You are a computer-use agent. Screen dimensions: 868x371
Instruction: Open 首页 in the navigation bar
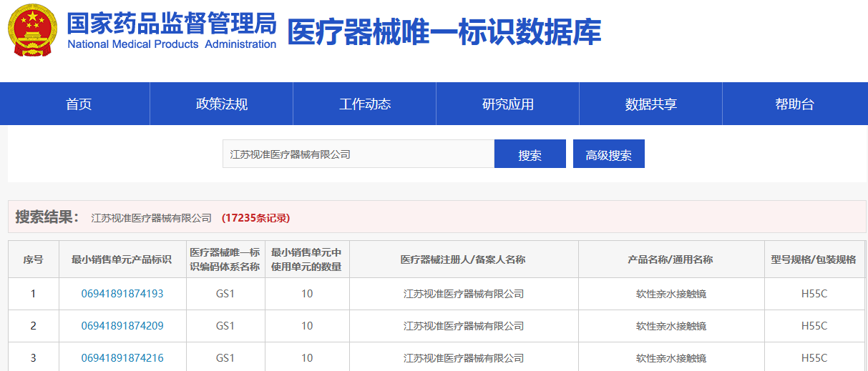point(79,104)
